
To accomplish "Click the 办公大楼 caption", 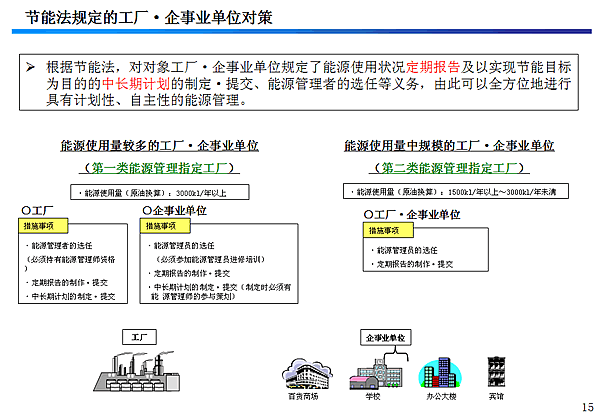I will (441, 397).
